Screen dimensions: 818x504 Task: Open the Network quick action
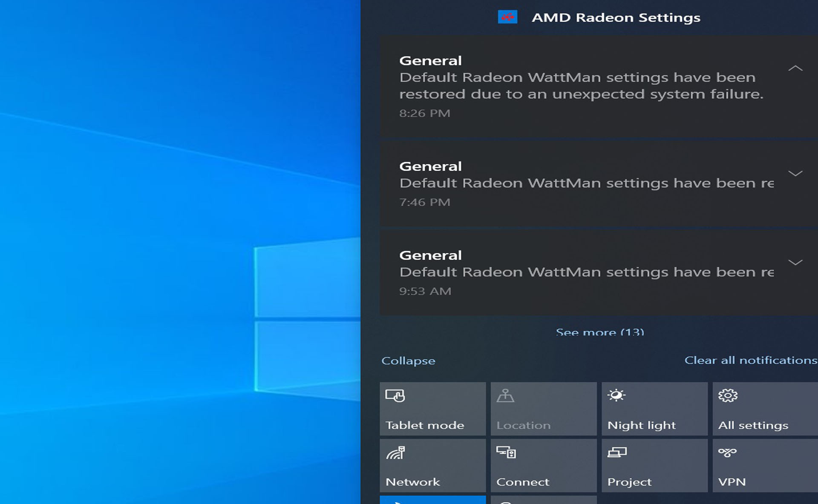(x=432, y=465)
